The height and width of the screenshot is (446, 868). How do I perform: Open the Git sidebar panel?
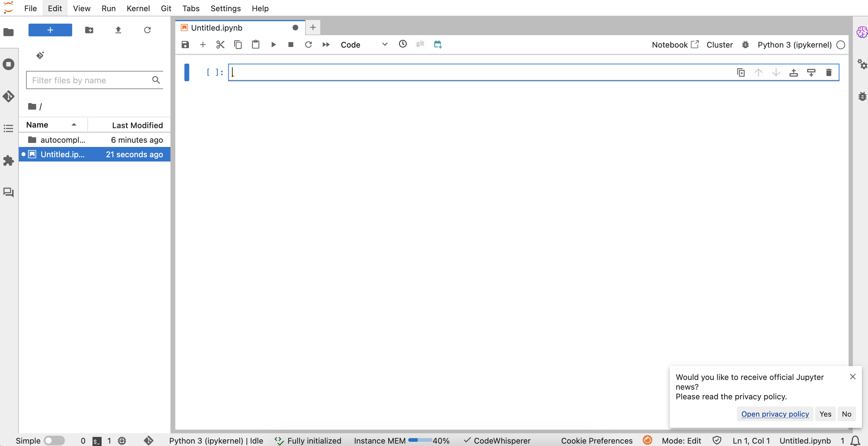tap(8, 96)
